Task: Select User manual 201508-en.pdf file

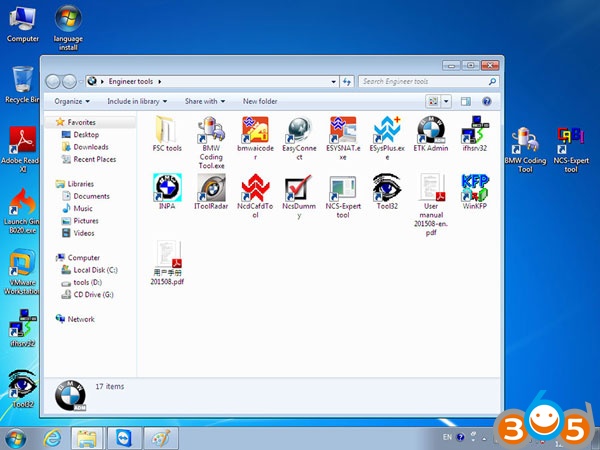Action: tap(431, 205)
